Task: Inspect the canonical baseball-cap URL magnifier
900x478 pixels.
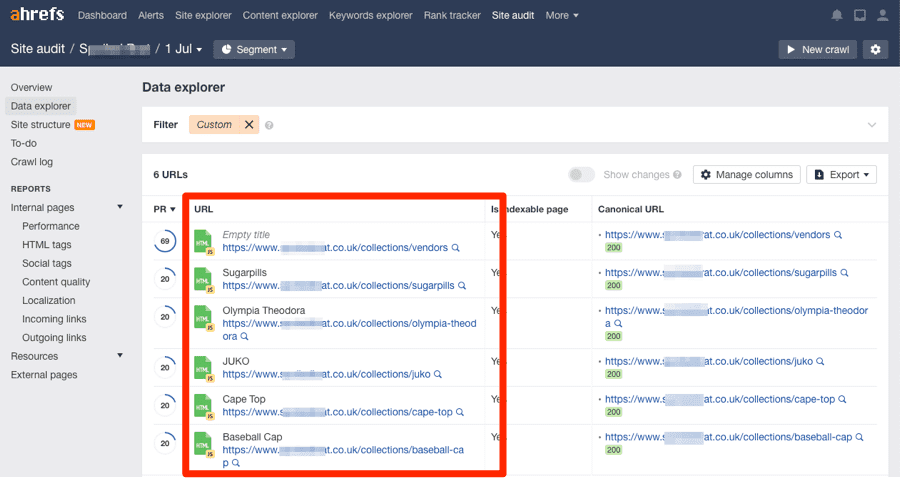Action: tap(859, 437)
